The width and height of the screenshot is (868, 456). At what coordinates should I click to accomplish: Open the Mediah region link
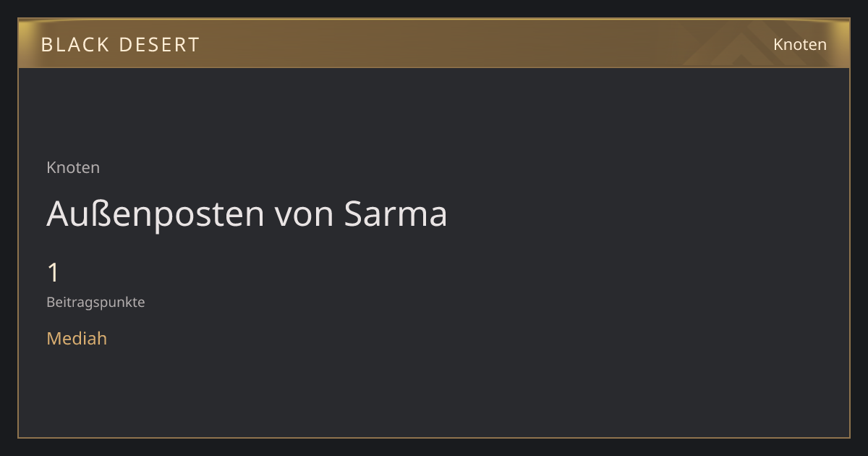pos(77,338)
